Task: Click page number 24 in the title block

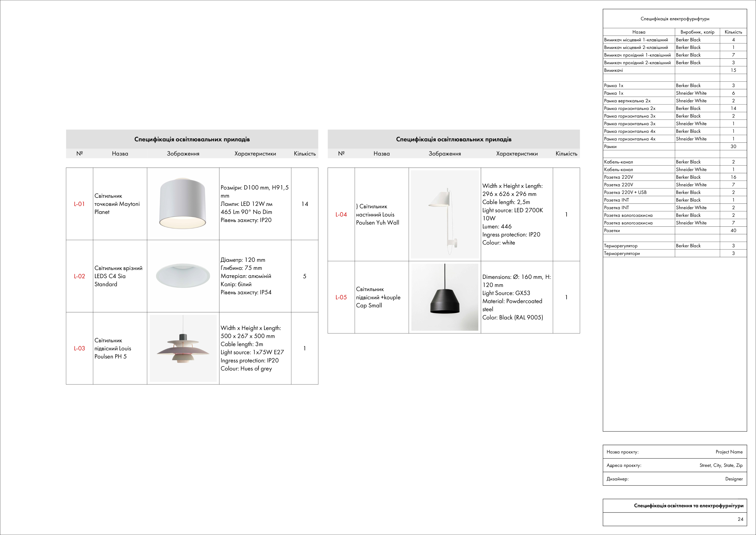Action: (x=740, y=519)
